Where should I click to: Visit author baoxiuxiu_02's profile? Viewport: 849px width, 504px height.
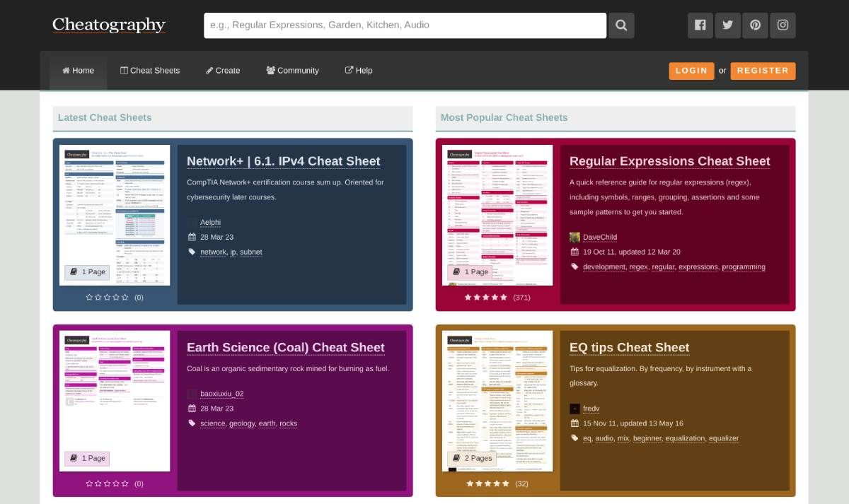[x=222, y=394]
